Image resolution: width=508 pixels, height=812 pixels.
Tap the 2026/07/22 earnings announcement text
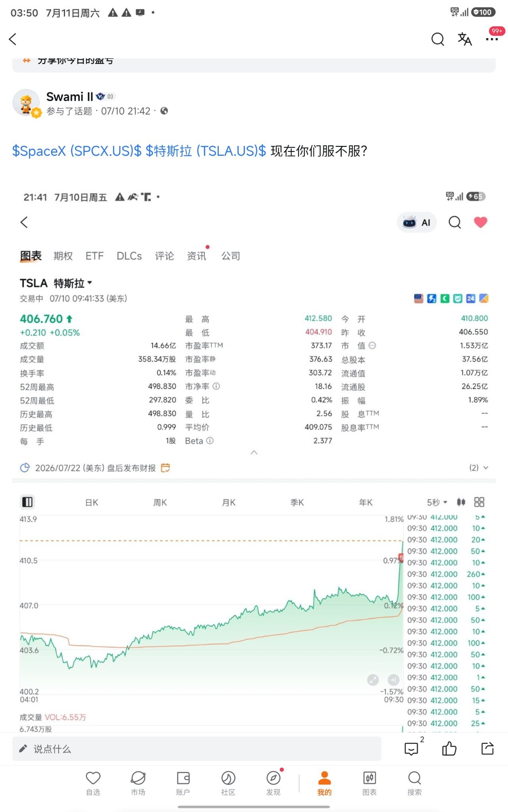click(95, 468)
